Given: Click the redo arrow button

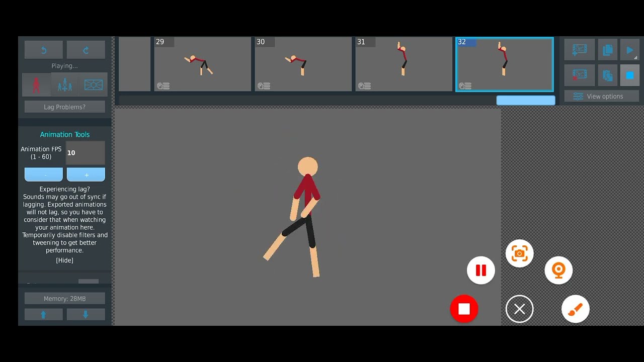Looking at the screenshot, I should point(86,50).
